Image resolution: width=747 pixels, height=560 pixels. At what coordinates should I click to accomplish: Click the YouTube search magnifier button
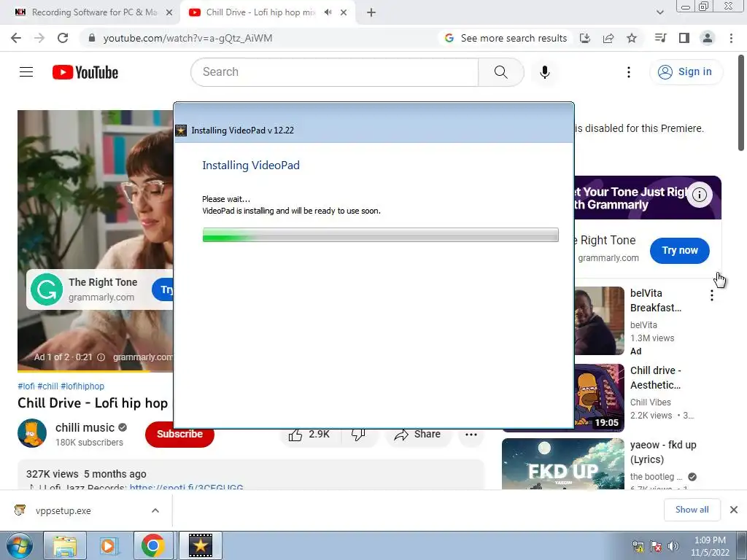500,72
